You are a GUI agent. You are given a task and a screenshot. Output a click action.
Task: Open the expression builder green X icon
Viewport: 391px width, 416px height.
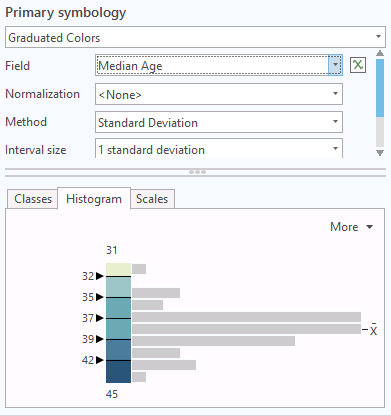tap(358, 65)
